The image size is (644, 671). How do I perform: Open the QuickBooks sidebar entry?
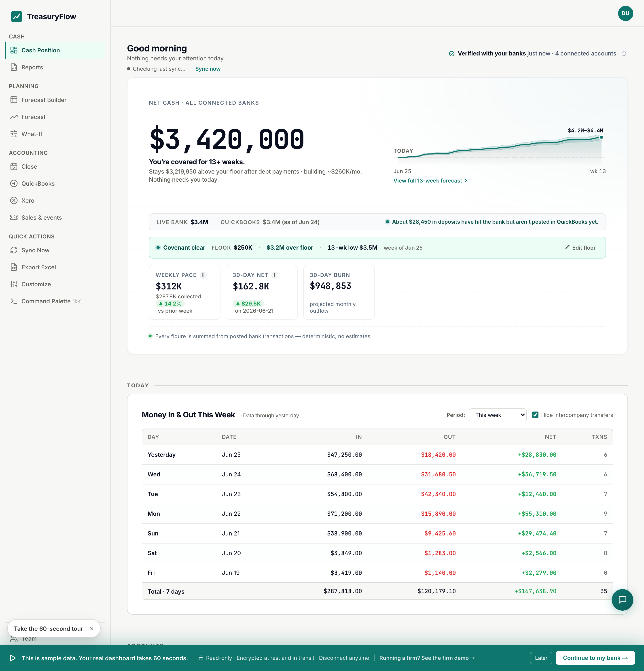pyautogui.click(x=55, y=183)
